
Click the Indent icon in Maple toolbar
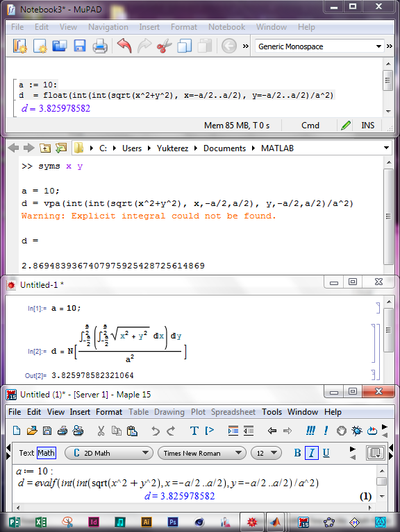point(233,431)
